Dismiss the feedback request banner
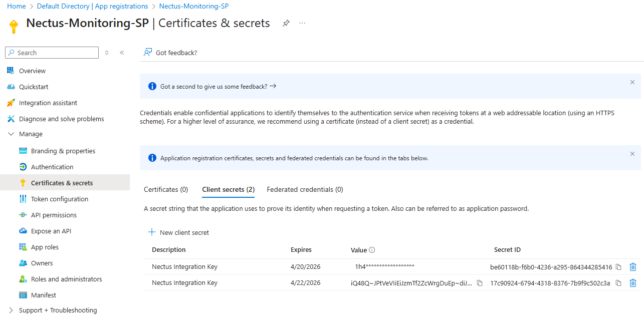 tap(632, 82)
